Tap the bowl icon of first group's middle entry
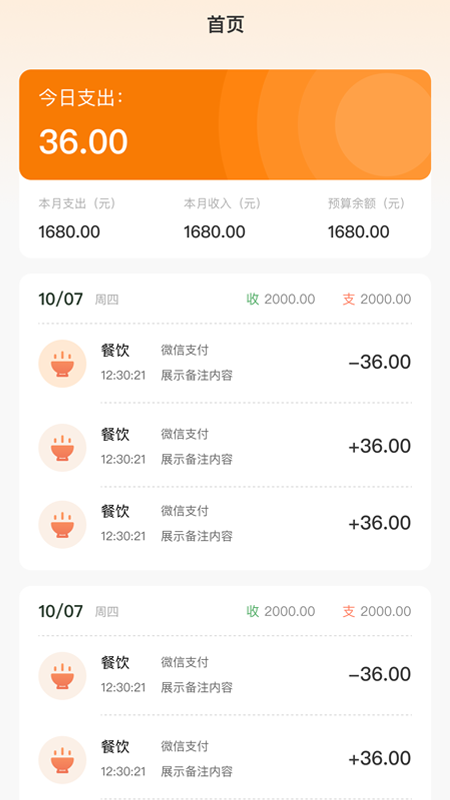450x800 pixels. point(62,447)
